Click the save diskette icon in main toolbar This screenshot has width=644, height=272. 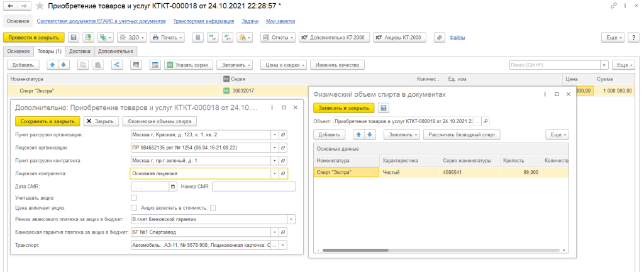(74, 38)
